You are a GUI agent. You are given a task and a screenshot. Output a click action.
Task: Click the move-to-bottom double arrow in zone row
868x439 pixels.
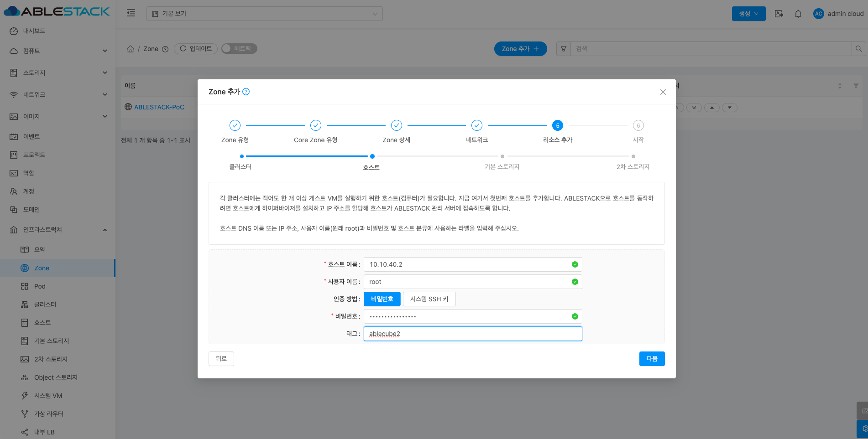[694, 108]
